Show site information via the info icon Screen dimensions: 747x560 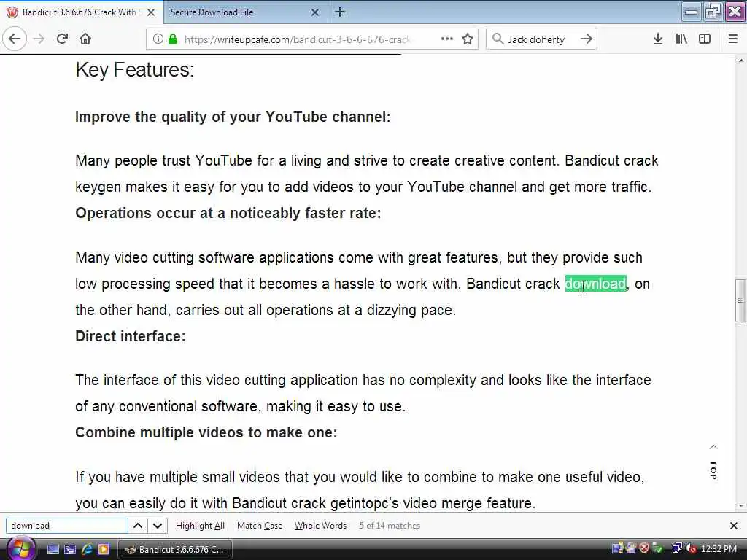coord(158,39)
